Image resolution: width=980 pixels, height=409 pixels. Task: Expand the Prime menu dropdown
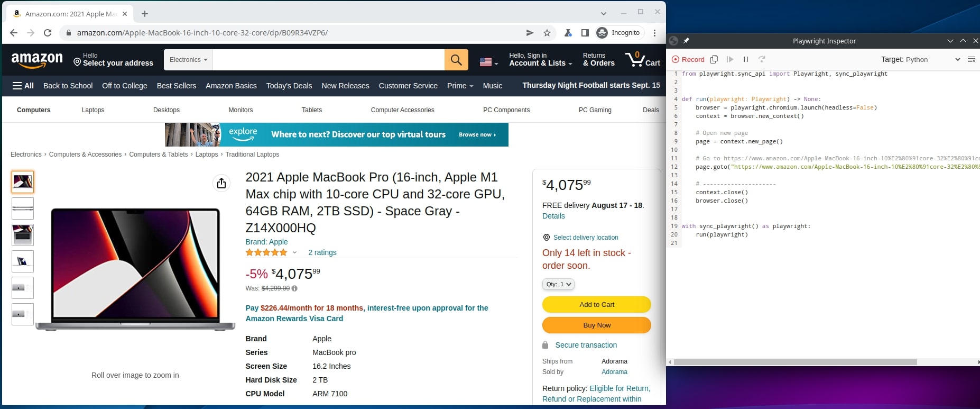coord(460,86)
